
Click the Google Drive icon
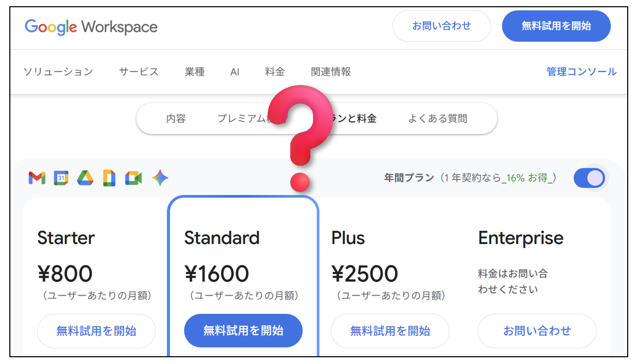point(85,179)
